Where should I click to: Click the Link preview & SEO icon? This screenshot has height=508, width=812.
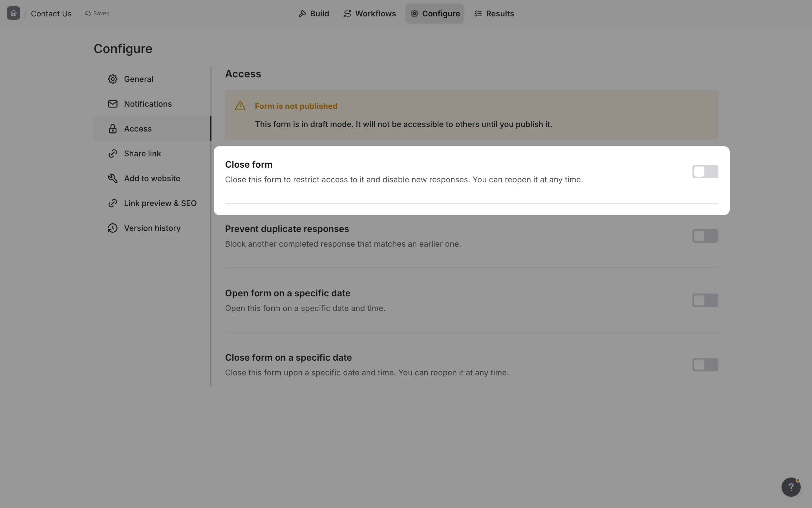coord(113,203)
